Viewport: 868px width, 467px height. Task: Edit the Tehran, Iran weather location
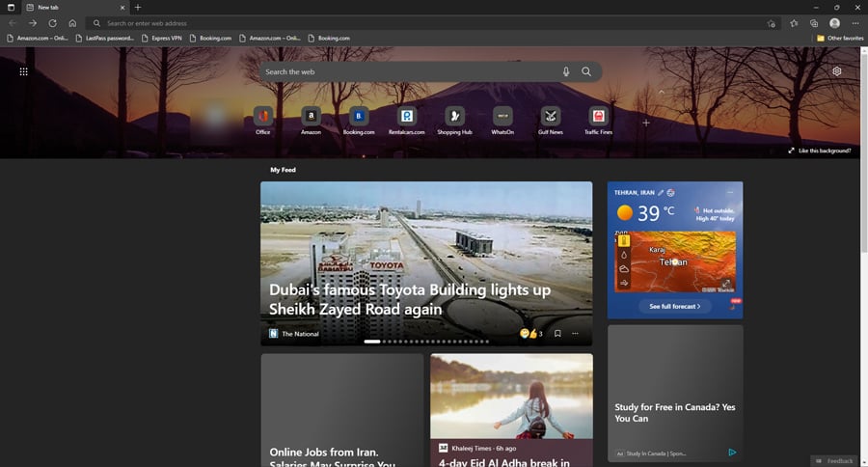click(x=661, y=193)
